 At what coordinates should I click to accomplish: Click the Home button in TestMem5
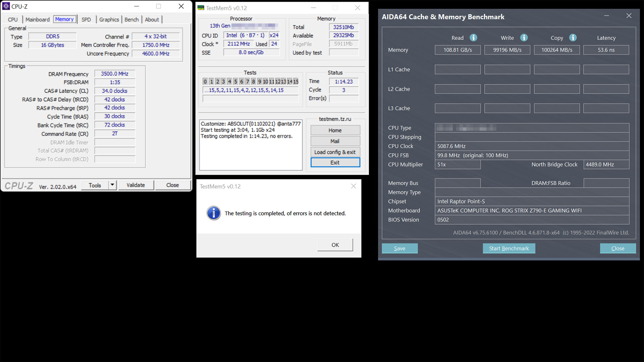pos(335,130)
